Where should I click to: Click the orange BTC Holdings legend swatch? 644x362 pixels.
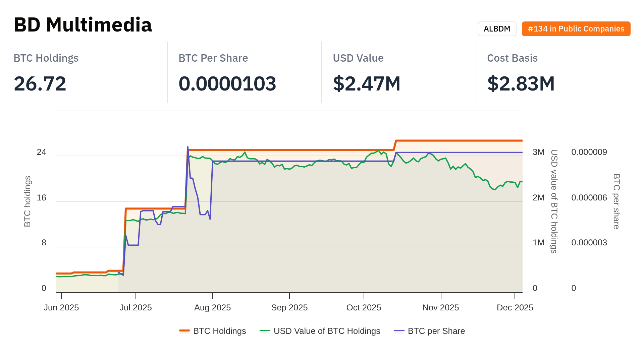184,331
